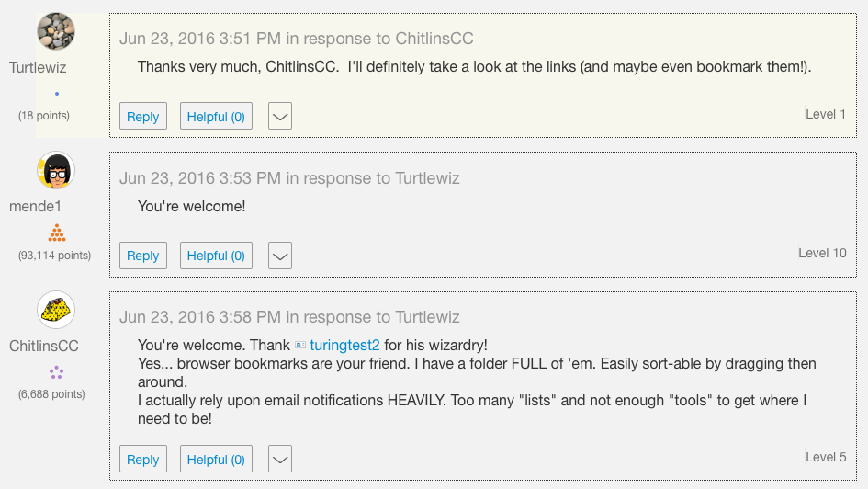The height and width of the screenshot is (489, 868).
Task: Open the Turtlewiz username profile
Action: click(38, 68)
